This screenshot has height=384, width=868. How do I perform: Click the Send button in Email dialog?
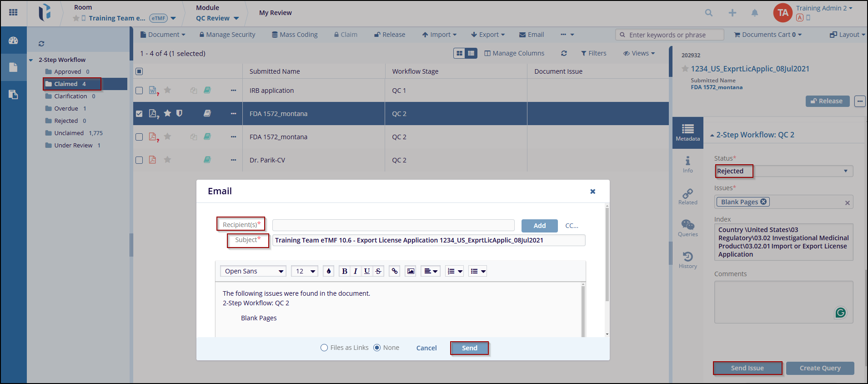(x=469, y=348)
